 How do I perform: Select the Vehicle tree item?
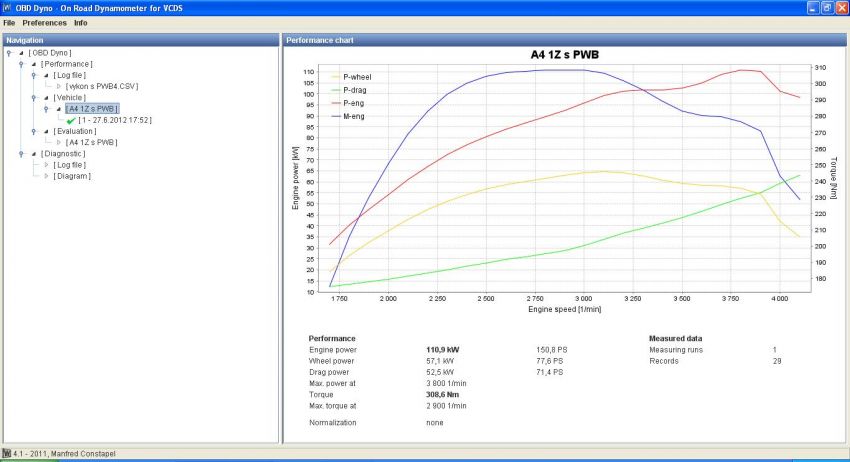pyautogui.click(x=69, y=98)
